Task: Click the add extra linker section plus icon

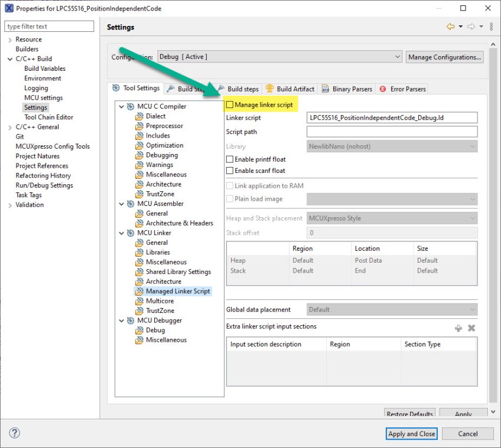Action: [458, 328]
